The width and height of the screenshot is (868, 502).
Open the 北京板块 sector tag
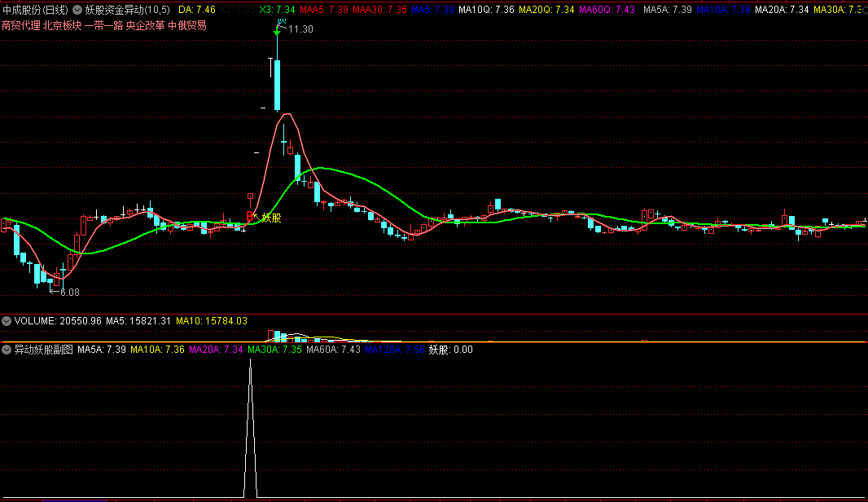coord(62,25)
